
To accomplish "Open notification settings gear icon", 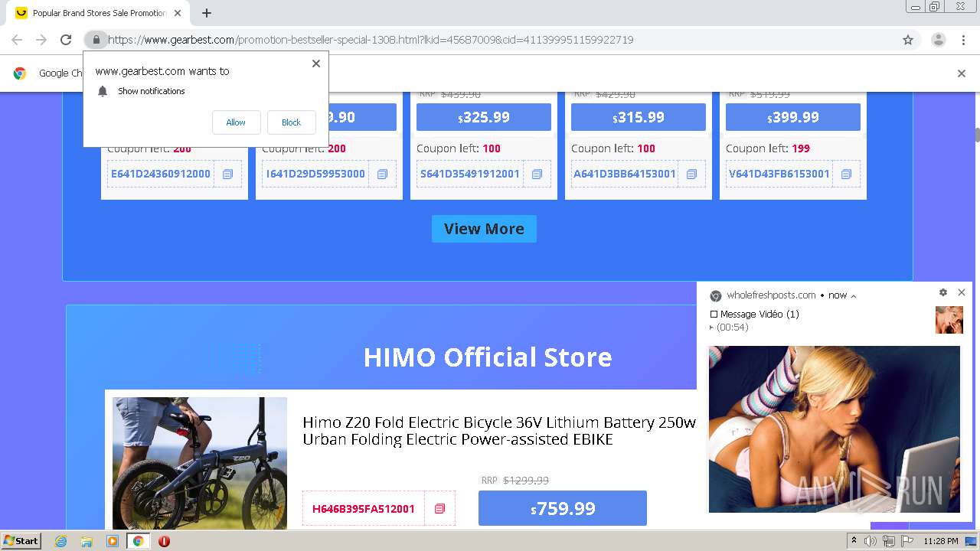I will [943, 292].
